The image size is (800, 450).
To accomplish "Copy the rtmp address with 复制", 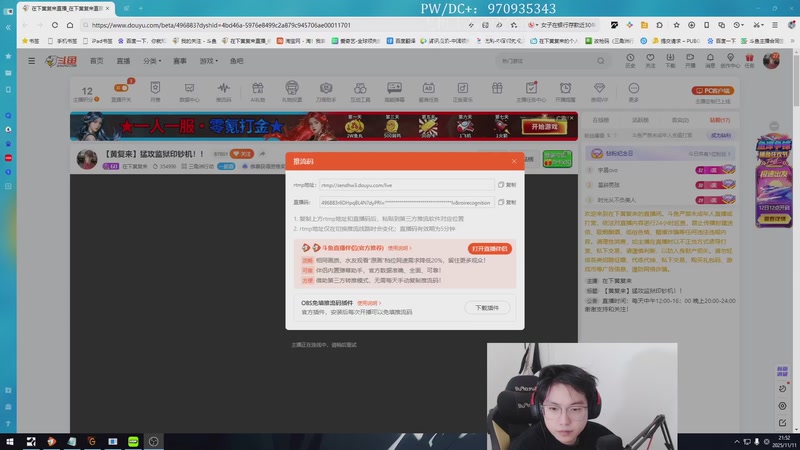I will click(507, 185).
